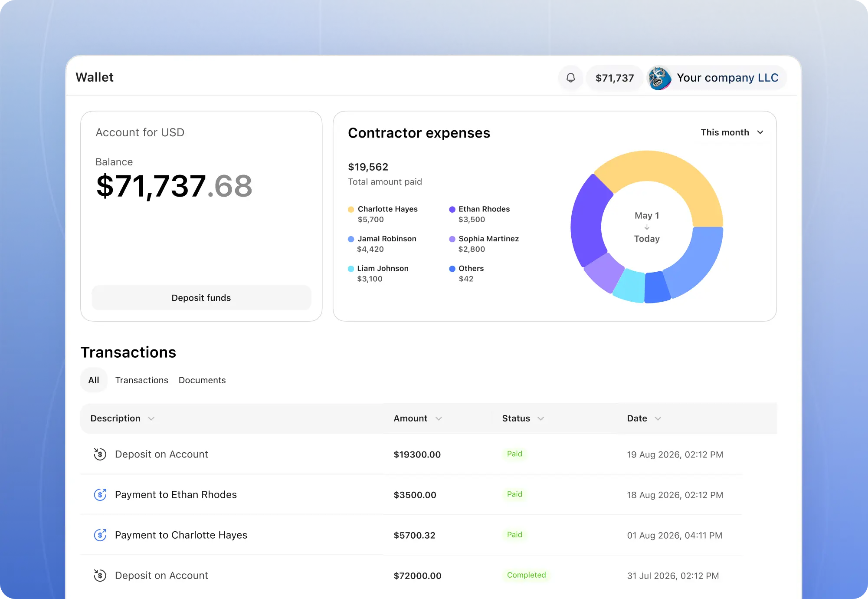Click the $71,737.68 balance amount
The image size is (868, 599).
point(174,186)
